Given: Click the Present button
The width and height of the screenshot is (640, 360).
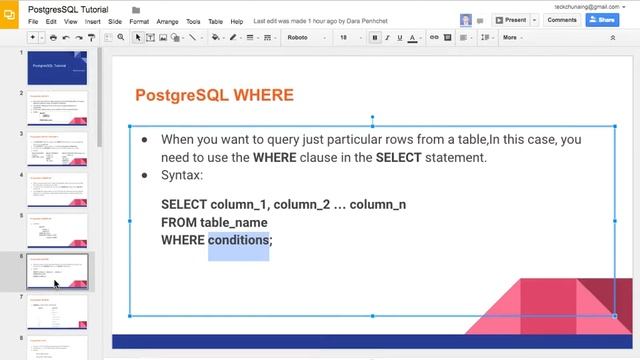Looking at the screenshot, I should (511, 20).
